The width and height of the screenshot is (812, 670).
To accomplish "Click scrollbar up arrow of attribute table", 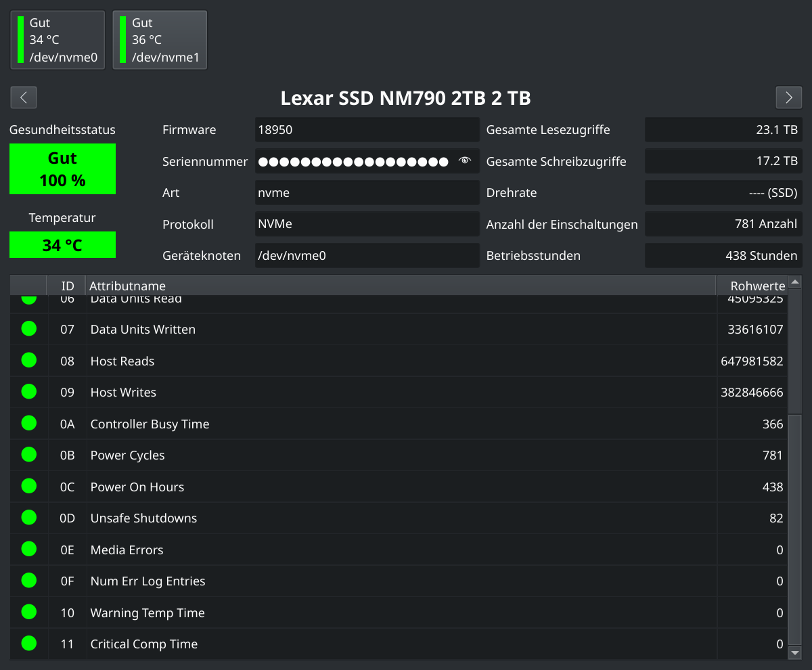I will point(795,282).
